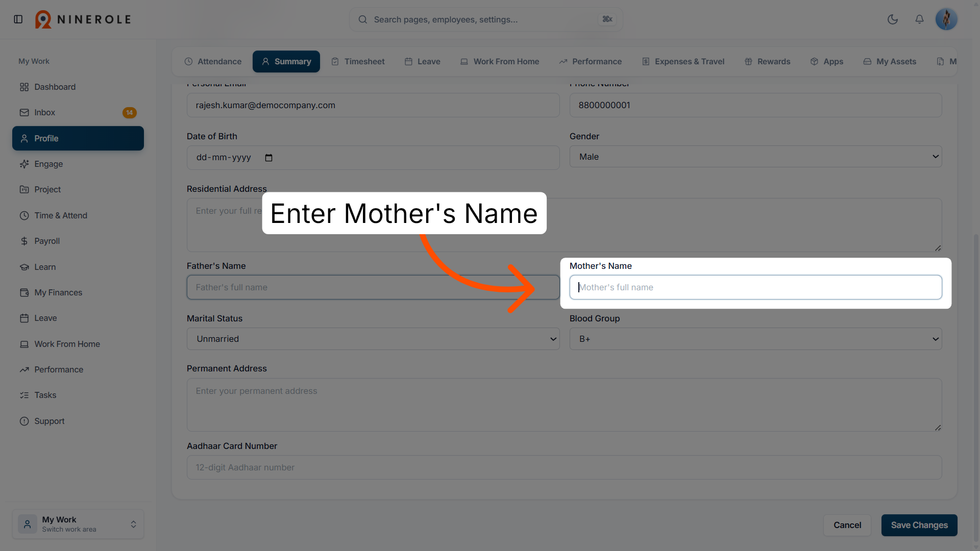Switch to dark mode with the moon icon
The image size is (980, 551).
[x=893, y=19]
